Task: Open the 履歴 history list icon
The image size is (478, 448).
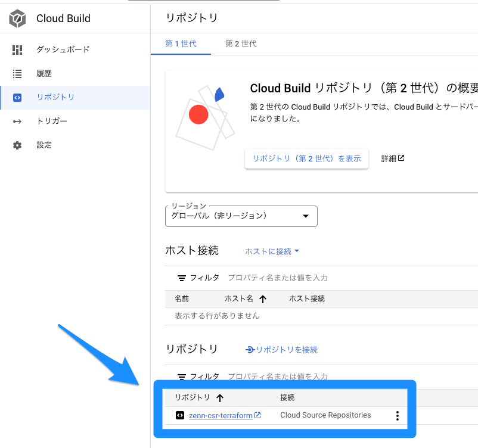Action: pyautogui.click(x=17, y=74)
